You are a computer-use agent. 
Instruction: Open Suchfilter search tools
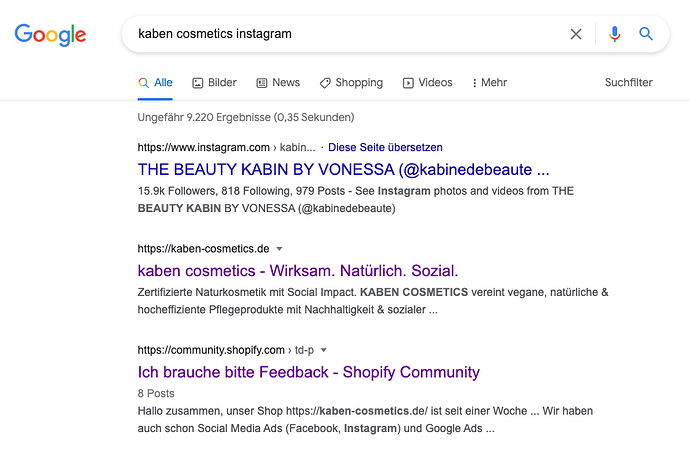pyautogui.click(x=628, y=83)
